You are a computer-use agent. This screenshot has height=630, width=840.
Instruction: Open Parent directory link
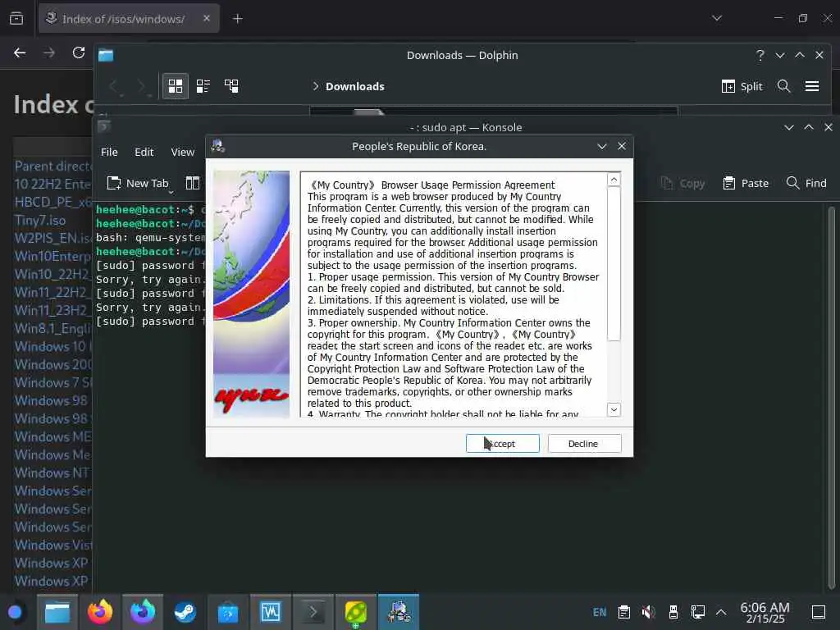(52, 166)
